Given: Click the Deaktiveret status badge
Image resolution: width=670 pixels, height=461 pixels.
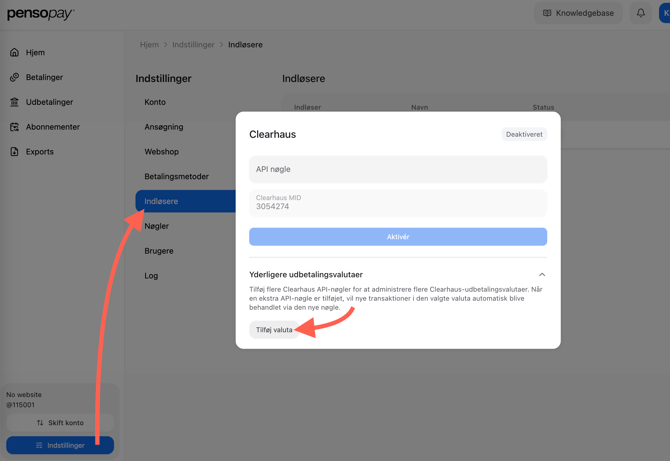Looking at the screenshot, I should pyautogui.click(x=524, y=134).
